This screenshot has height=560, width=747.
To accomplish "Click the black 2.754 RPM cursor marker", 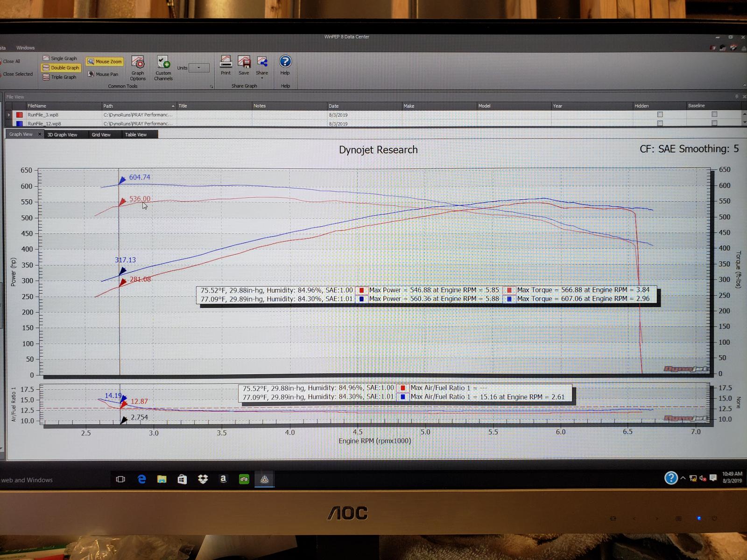I will click(123, 420).
